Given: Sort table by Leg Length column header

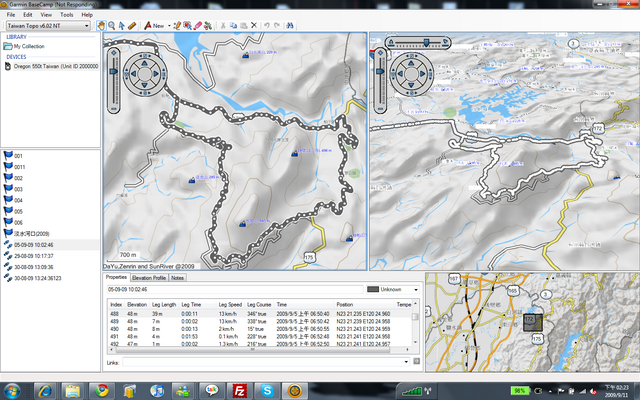Looking at the screenshot, I should (x=164, y=304).
